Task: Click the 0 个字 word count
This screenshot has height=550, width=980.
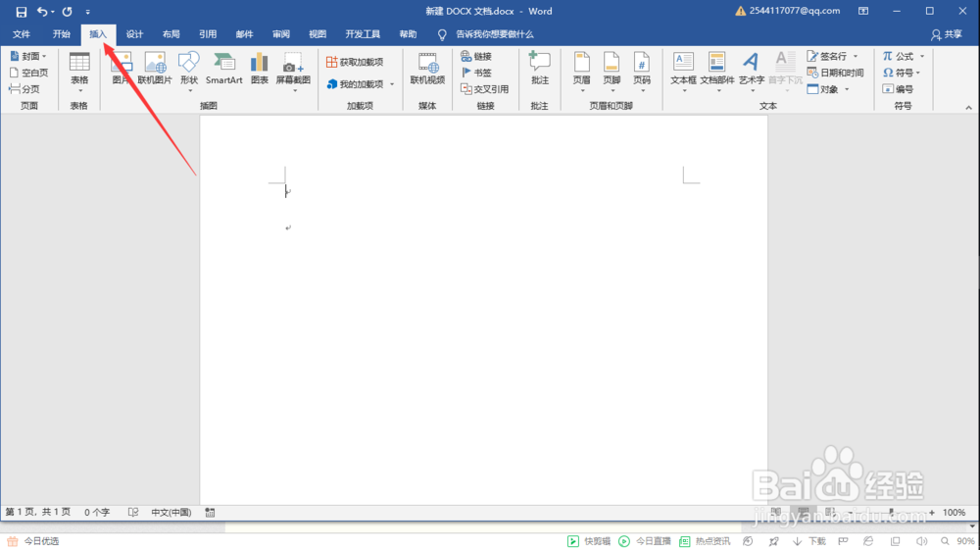Action: tap(97, 512)
